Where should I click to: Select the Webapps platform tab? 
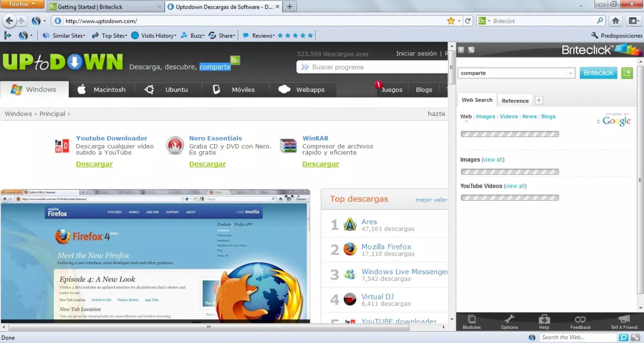point(301,90)
